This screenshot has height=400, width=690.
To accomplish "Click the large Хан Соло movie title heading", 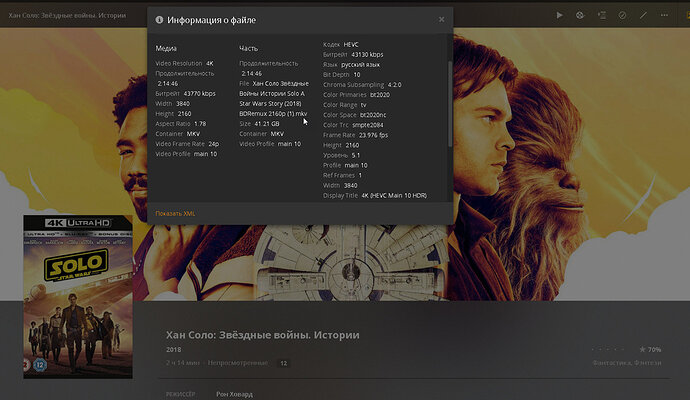I will [x=263, y=335].
